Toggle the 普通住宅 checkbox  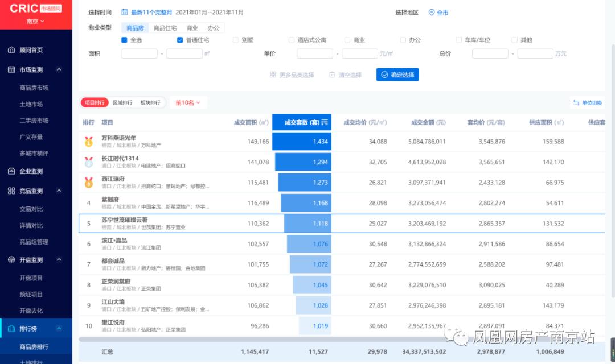(180, 40)
